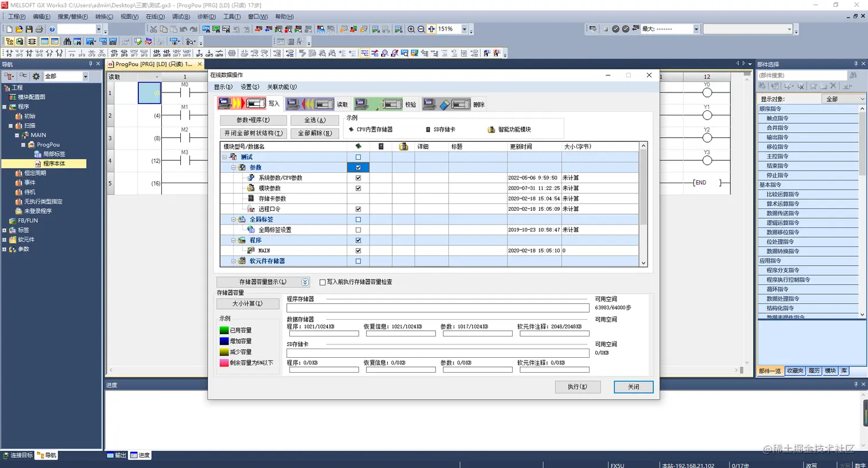Click the F7 coil ladder icon
The image size is (868, 468).
click(49, 53)
